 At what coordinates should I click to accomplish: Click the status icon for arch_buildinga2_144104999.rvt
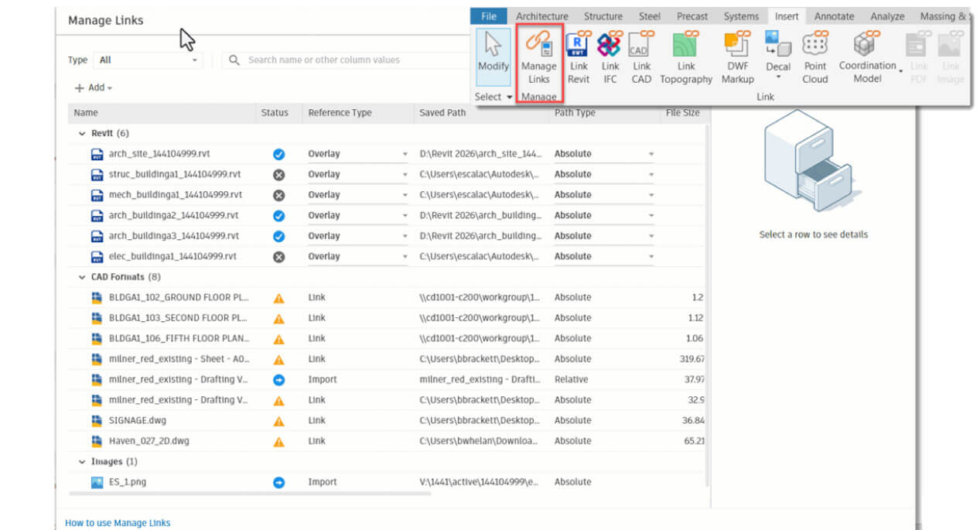coord(279,215)
